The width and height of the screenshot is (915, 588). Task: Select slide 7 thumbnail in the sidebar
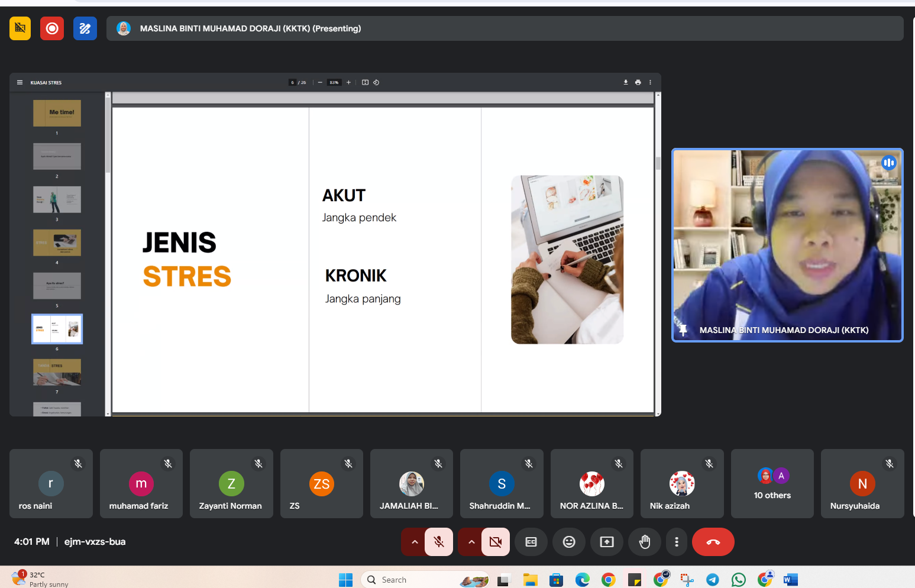[57, 372]
